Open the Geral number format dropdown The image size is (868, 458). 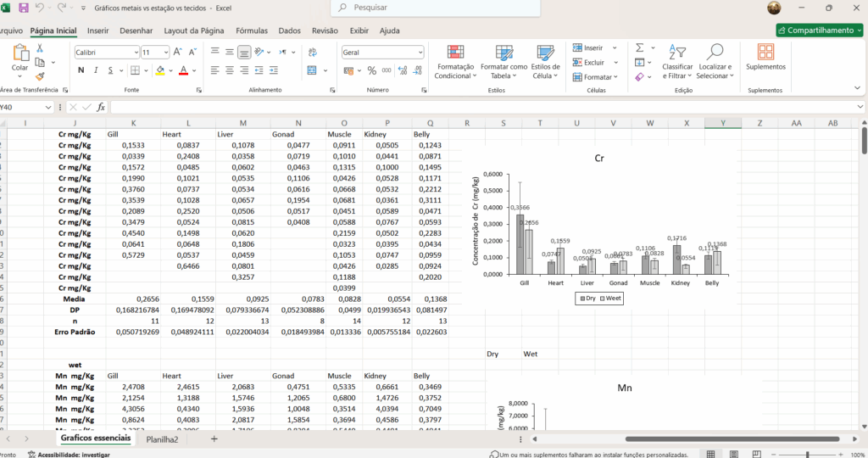tap(419, 52)
